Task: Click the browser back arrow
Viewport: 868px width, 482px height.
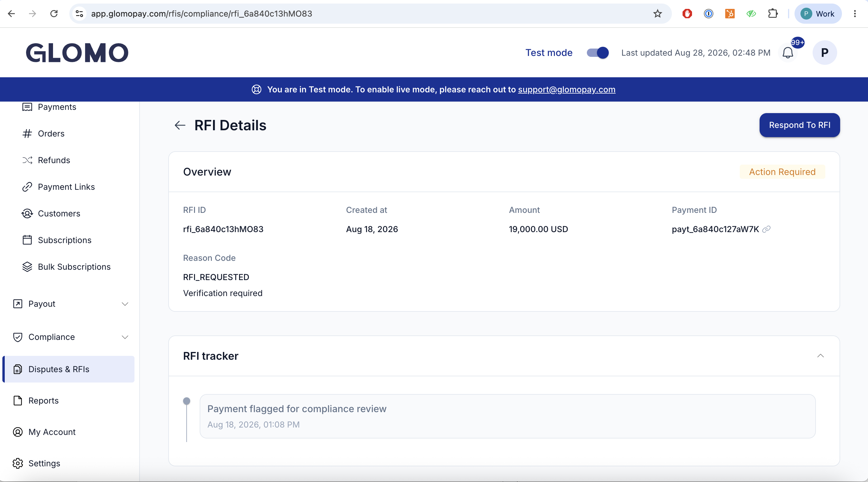Action: pyautogui.click(x=12, y=14)
